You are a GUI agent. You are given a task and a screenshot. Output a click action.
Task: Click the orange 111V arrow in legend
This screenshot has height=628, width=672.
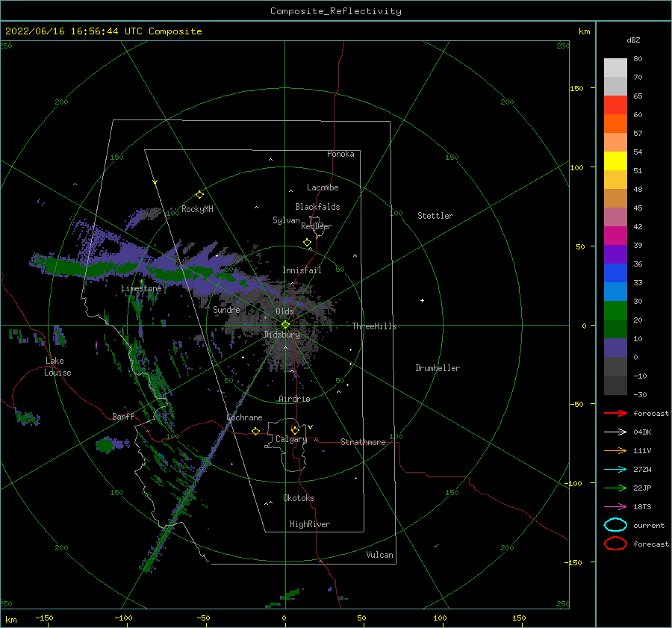coord(615,450)
